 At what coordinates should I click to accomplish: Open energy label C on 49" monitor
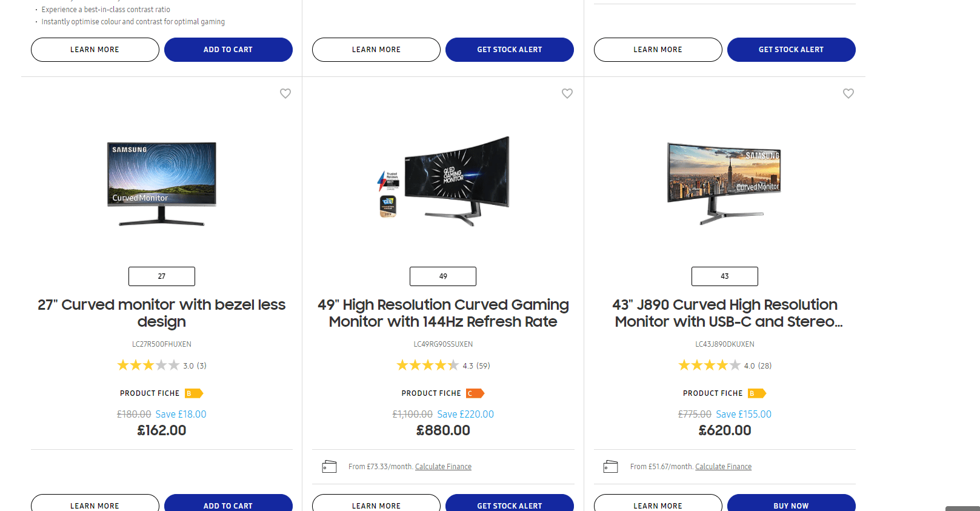pos(475,393)
